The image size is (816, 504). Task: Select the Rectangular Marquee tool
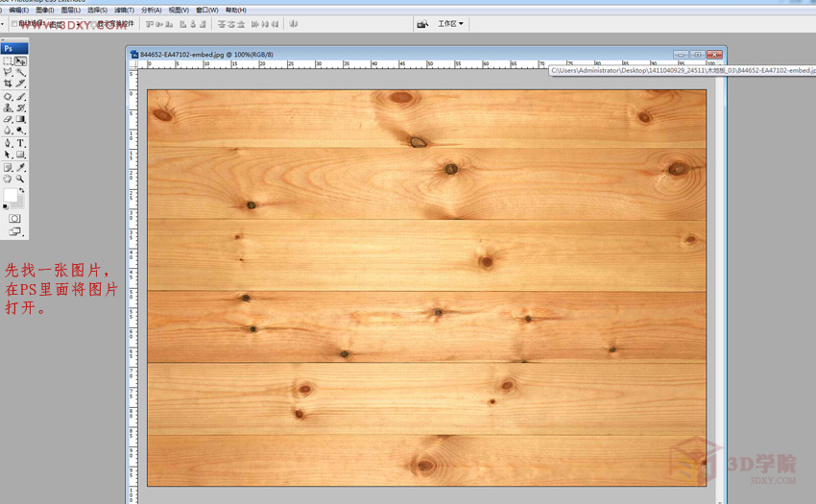[x=8, y=61]
